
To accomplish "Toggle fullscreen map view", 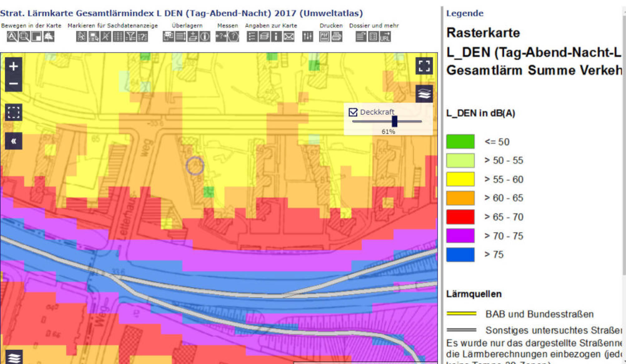I will click(x=424, y=66).
